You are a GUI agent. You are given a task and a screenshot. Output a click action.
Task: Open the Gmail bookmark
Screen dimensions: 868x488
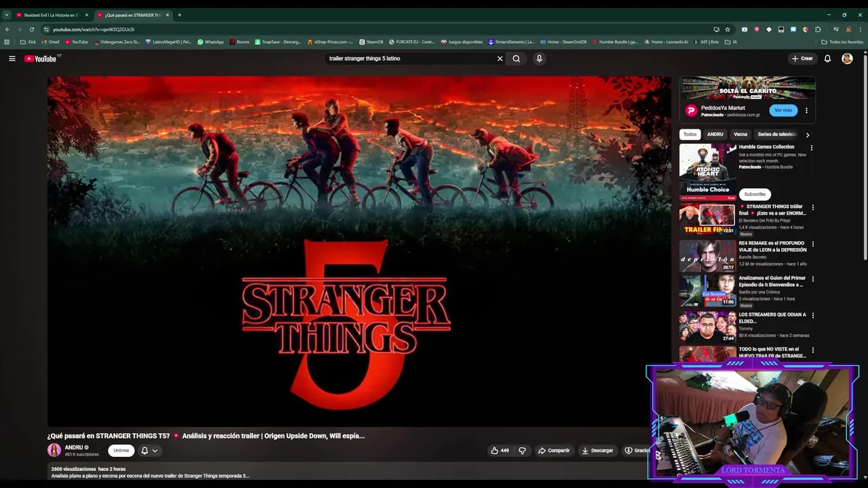point(50,42)
